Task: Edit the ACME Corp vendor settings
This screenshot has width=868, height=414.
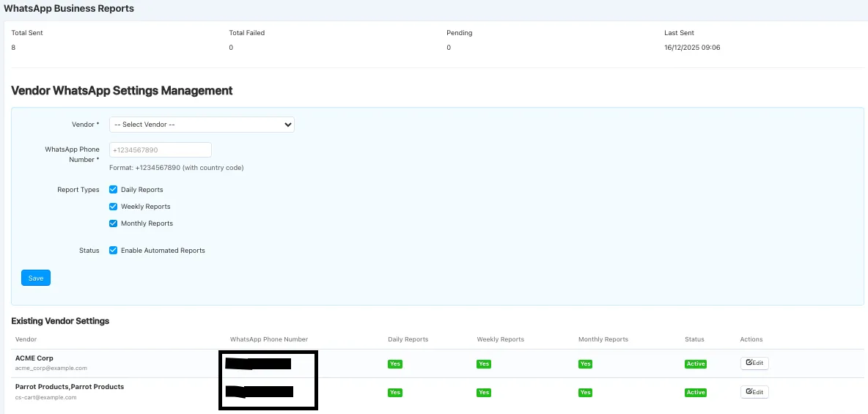Action: point(754,363)
